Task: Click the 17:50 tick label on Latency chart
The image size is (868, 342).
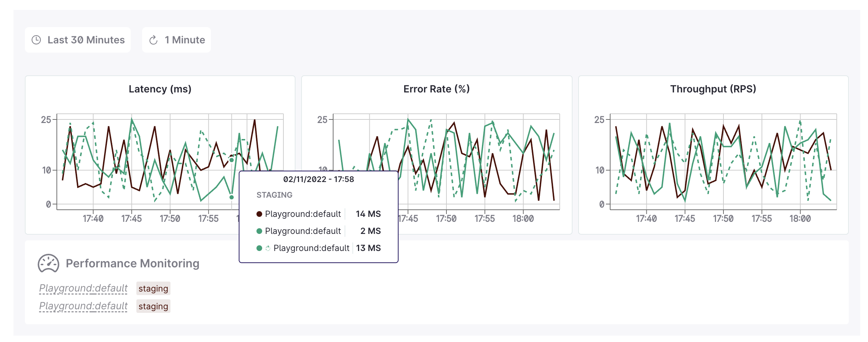Action: tap(170, 219)
